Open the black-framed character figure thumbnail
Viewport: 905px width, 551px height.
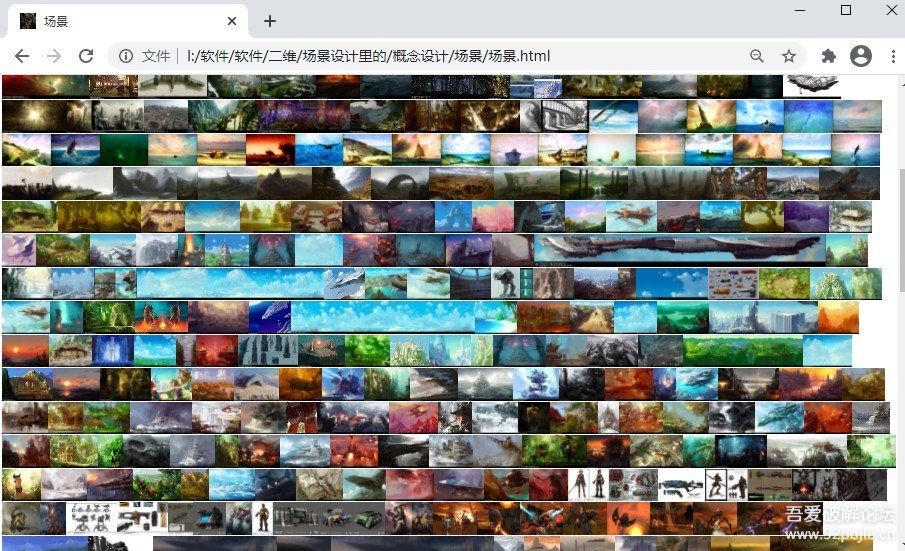click(x=715, y=485)
